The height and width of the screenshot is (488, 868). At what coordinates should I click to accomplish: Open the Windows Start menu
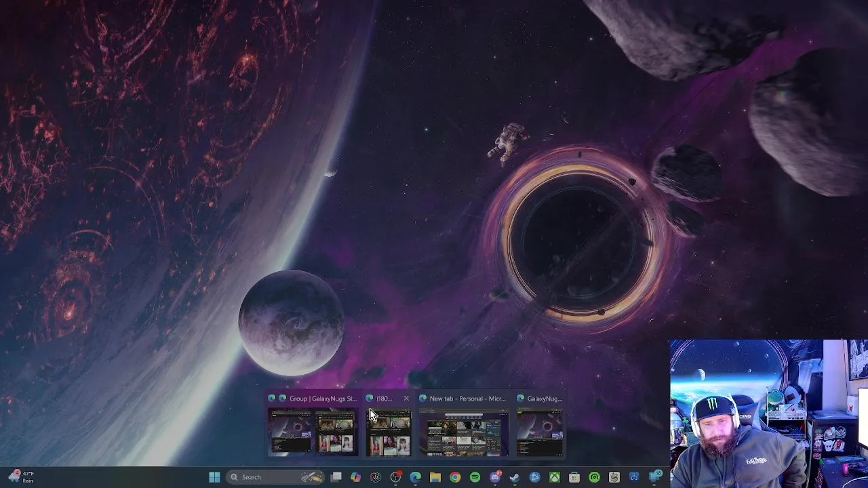pyautogui.click(x=214, y=477)
